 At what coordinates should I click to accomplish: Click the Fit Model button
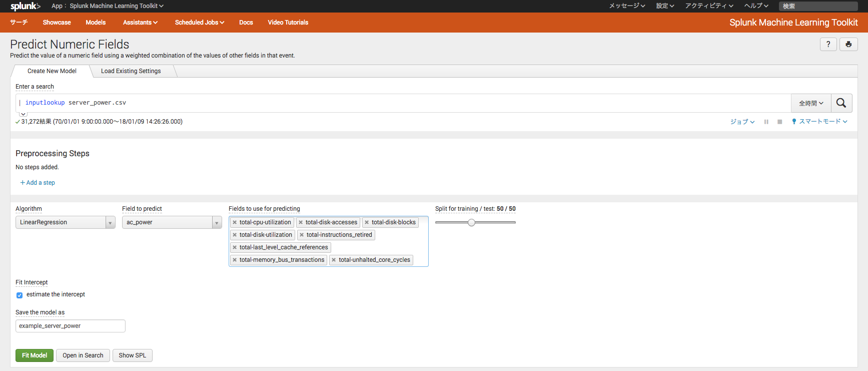[x=35, y=355]
